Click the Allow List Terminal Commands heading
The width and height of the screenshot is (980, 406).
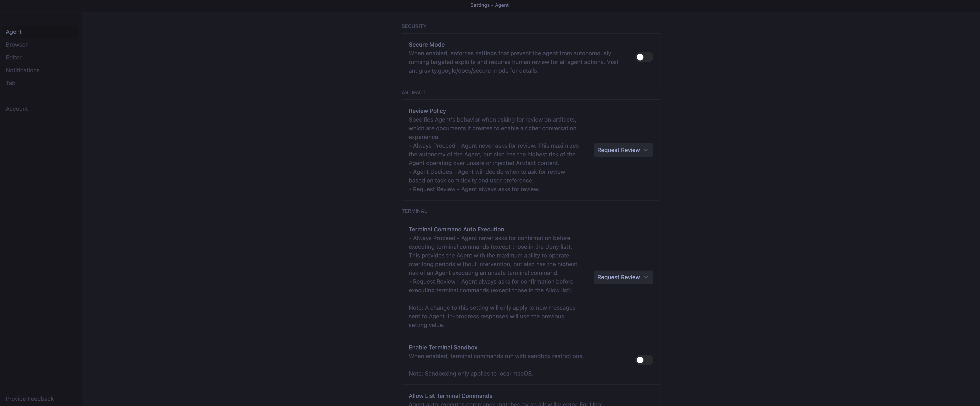click(x=450, y=396)
